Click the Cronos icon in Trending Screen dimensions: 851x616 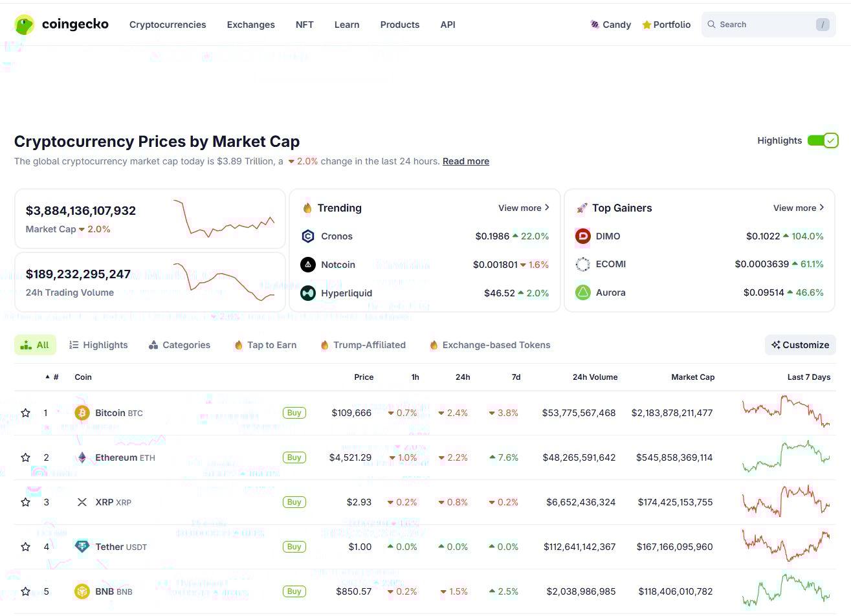[x=308, y=236]
